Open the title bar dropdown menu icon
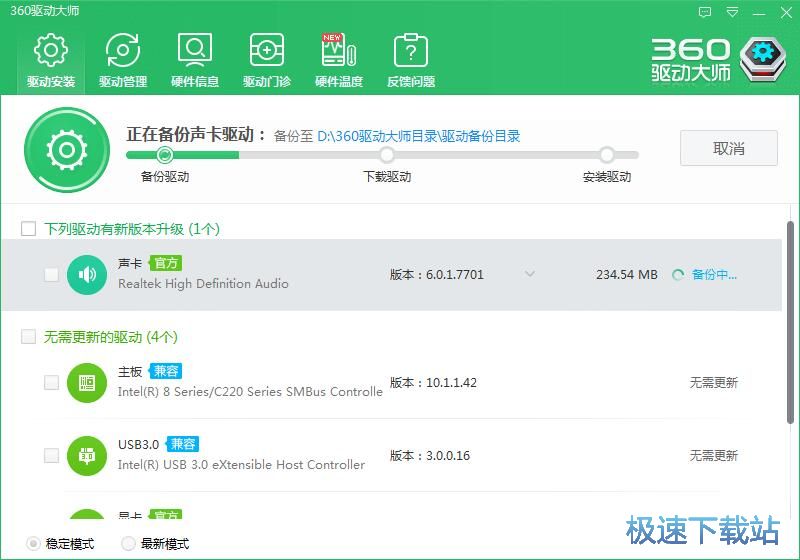Image resolution: width=800 pixels, height=560 pixels. [732, 12]
